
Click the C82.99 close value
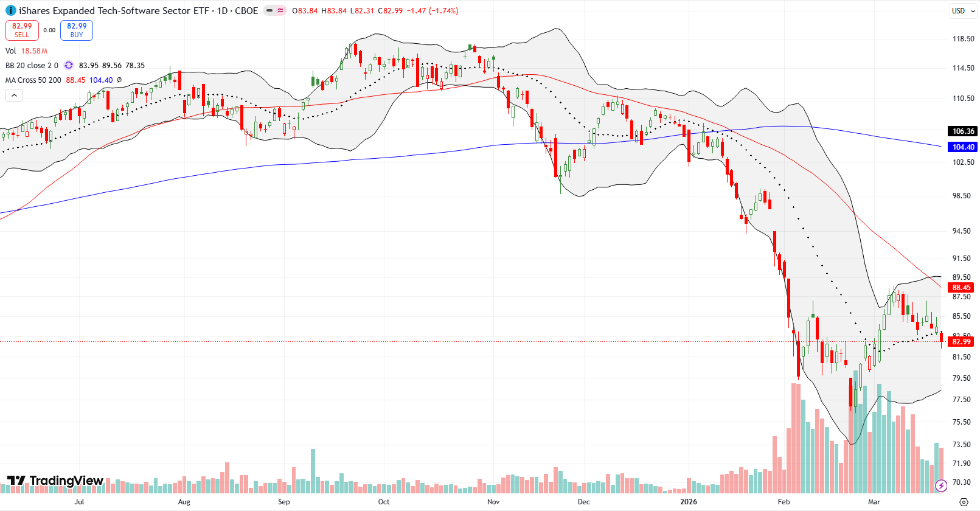pyautogui.click(x=390, y=11)
